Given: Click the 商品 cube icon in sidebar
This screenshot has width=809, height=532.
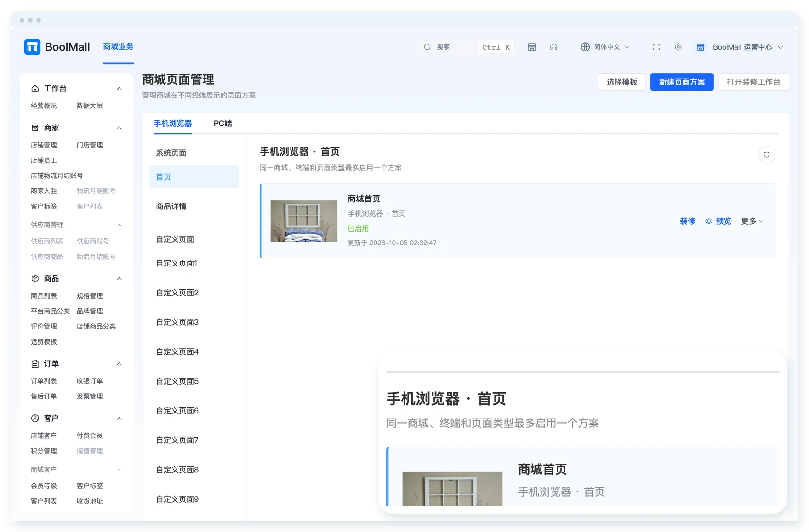Looking at the screenshot, I should (35, 278).
